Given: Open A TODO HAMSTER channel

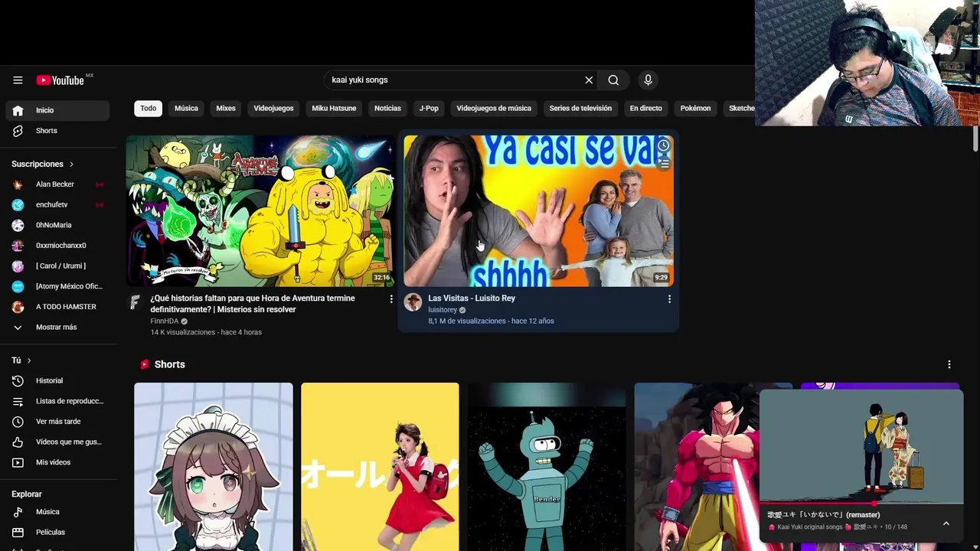Looking at the screenshot, I should click(x=58, y=307).
